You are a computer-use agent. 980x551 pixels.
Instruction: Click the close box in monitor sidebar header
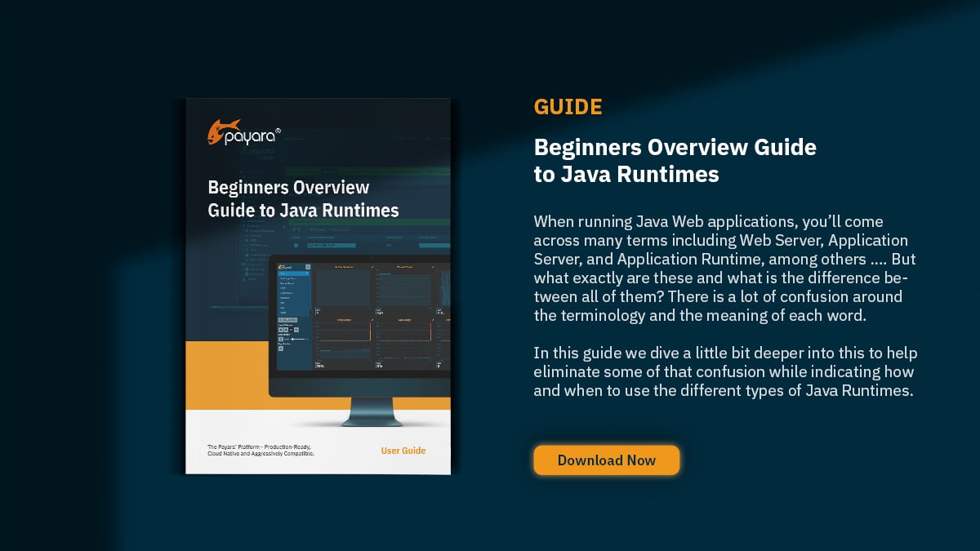308,267
